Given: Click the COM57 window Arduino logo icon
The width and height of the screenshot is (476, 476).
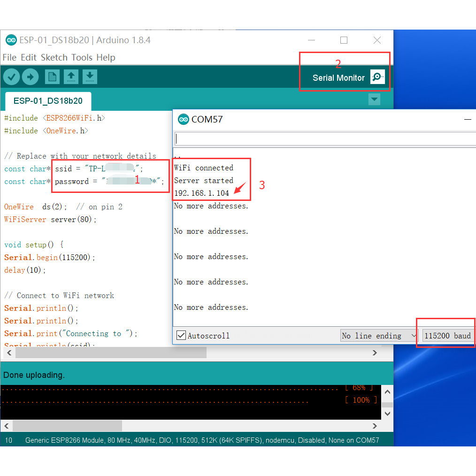Looking at the screenshot, I should point(183,119).
